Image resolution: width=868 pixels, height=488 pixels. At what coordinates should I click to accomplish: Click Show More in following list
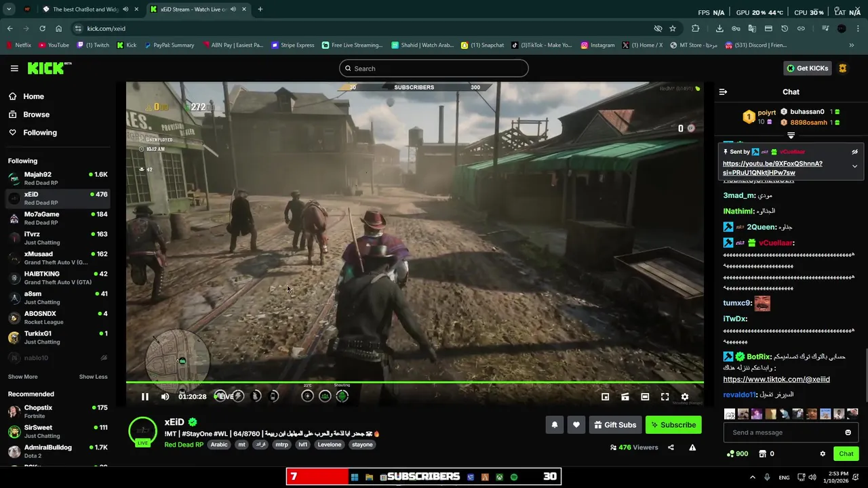pyautogui.click(x=23, y=377)
